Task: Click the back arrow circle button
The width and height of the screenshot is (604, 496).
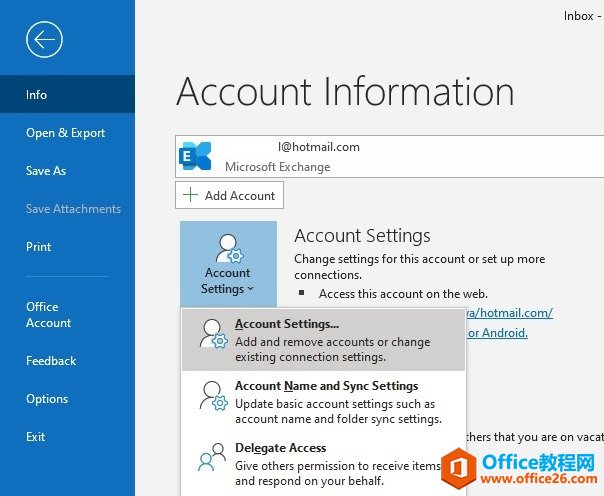Action: 44,39
